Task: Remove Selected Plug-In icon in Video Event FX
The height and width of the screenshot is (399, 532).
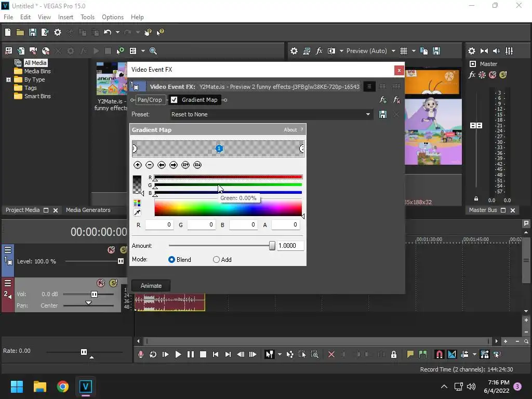Action: [396, 100]
